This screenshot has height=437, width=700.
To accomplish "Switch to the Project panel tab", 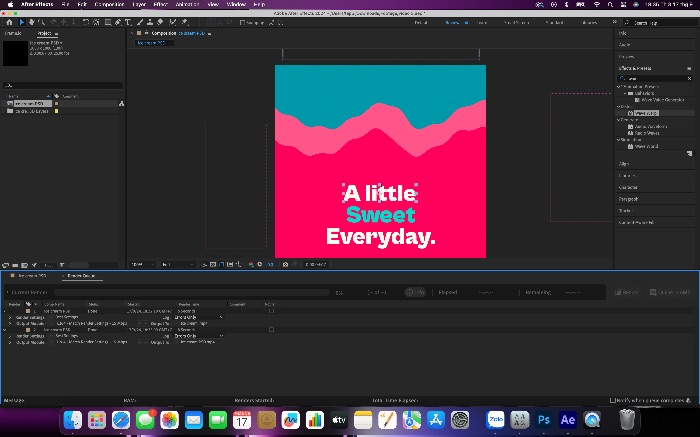I will click(x=44, y=33).
